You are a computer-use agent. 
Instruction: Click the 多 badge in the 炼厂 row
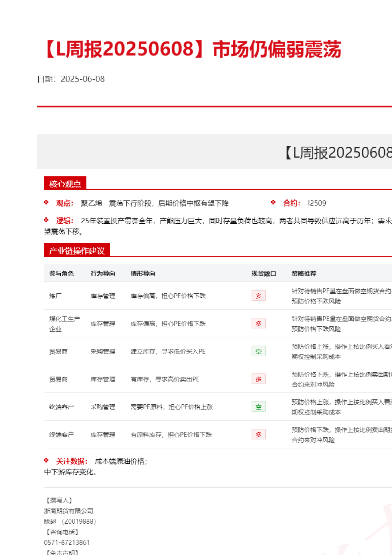[258, 296]
